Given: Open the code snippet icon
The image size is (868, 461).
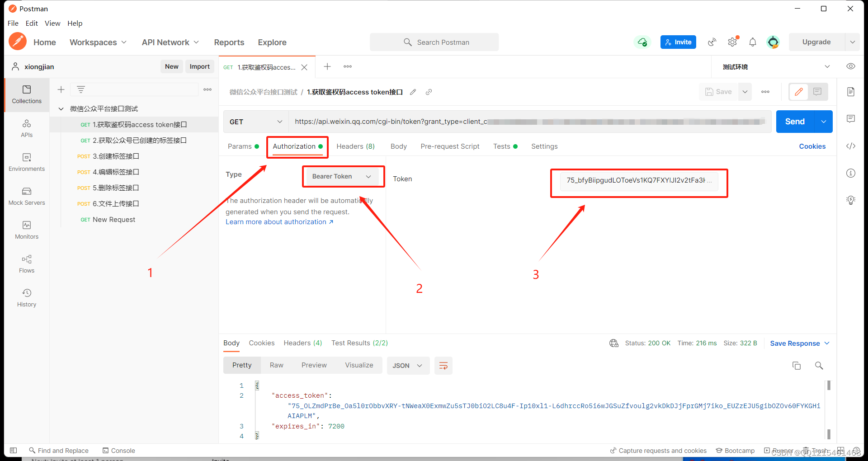Looking at the screenshot, I should [851, 146].
